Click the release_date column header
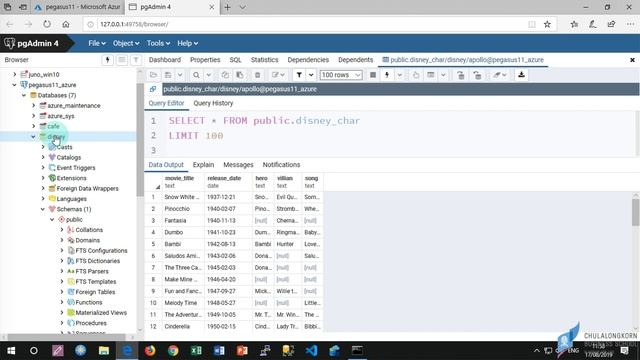This screenshot has width=640, height=360. 228,182
